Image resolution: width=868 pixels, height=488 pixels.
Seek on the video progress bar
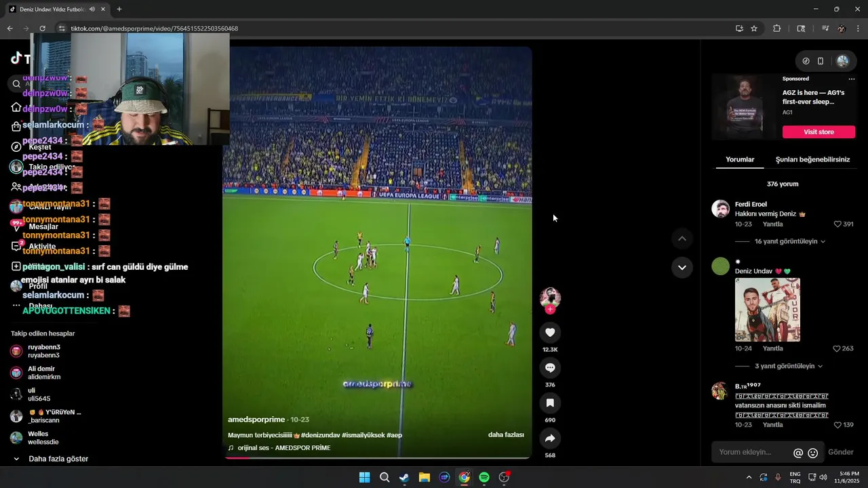[377, 457]
